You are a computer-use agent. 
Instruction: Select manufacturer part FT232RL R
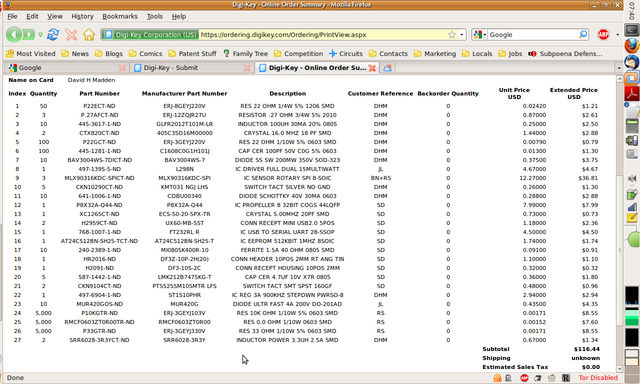click(x=184, y=232)
